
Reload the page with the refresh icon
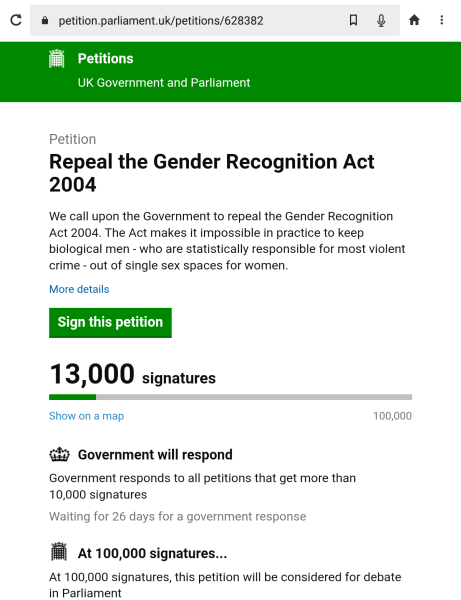16,20
